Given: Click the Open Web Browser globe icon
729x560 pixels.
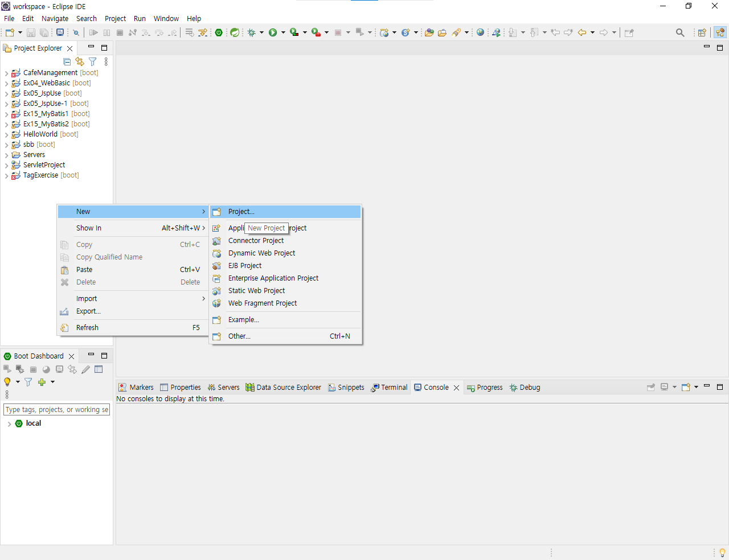Looking at the screenshot, I should click(x=481, y=32).
